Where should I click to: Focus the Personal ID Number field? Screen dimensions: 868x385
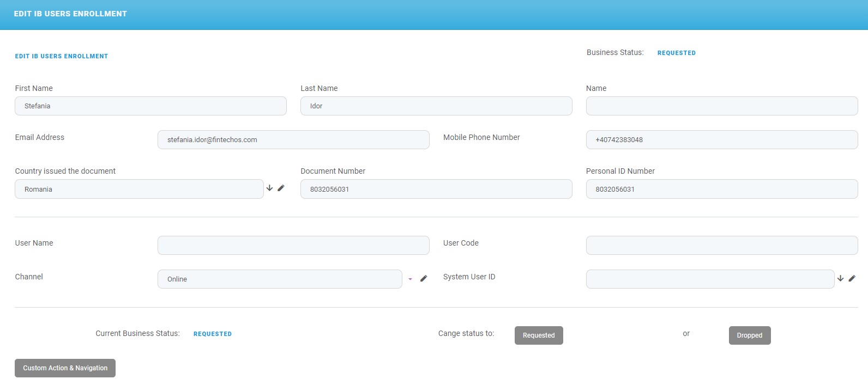tap(721, 189)
